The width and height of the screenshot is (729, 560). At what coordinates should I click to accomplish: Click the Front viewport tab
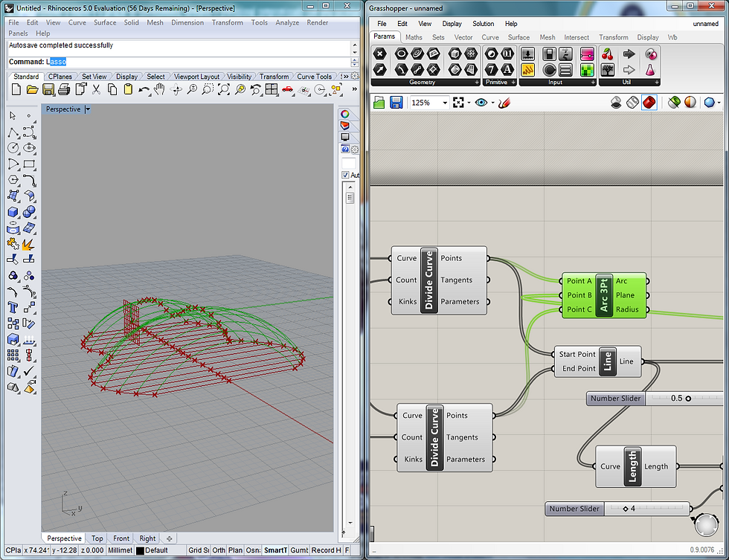[x=121, y=538]
